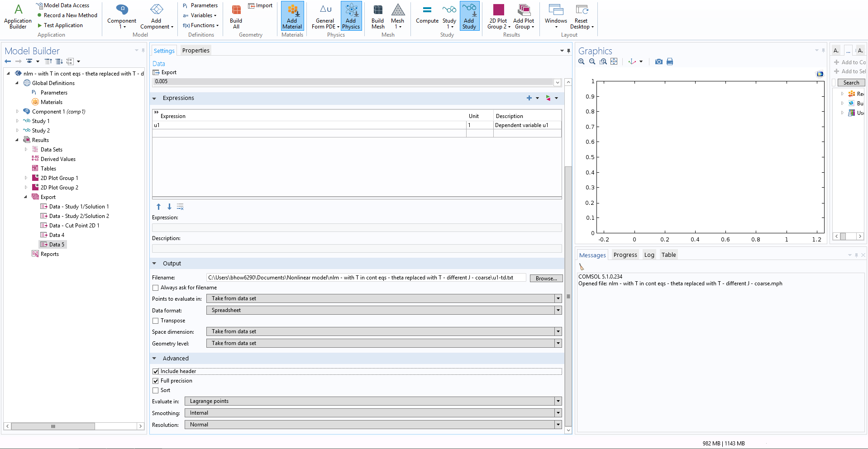
Task: Move expression row up with arrow icon
Action: pos(158,207)
